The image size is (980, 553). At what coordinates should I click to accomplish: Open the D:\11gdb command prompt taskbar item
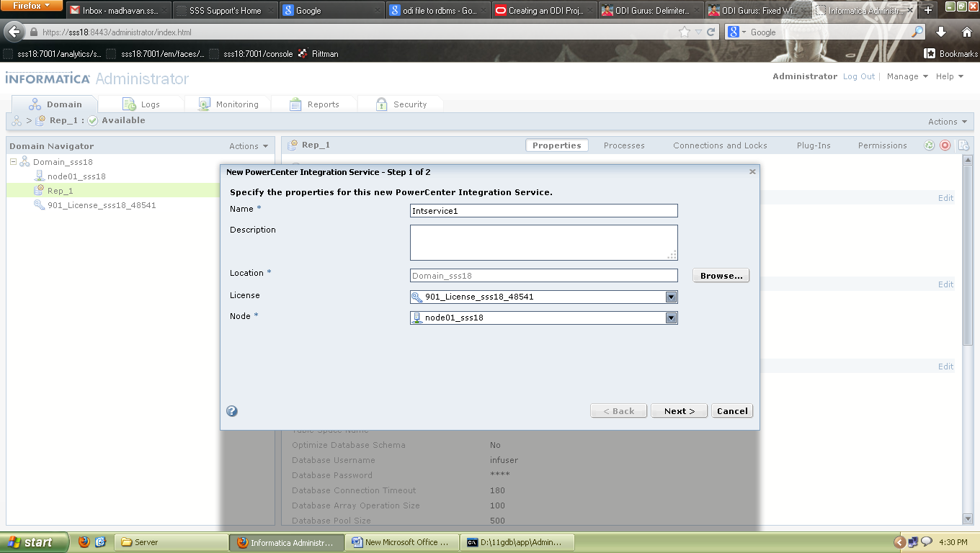(517, 542)
